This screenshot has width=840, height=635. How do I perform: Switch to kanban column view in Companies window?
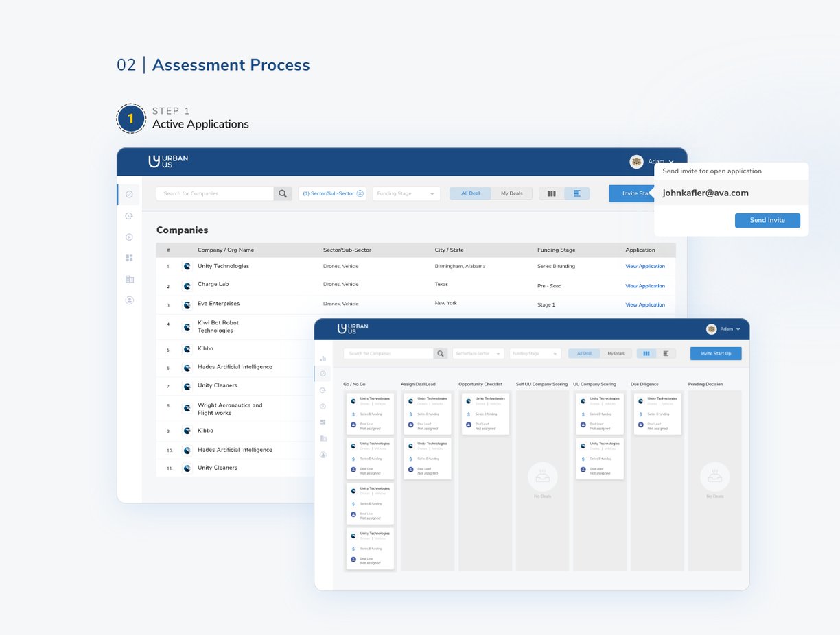(552, 194)
